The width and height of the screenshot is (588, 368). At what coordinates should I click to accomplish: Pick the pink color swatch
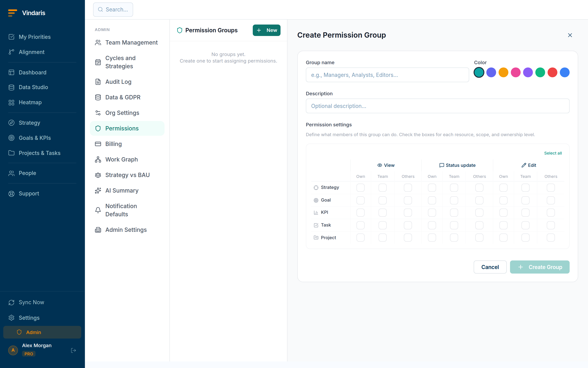tap(516, 73)
